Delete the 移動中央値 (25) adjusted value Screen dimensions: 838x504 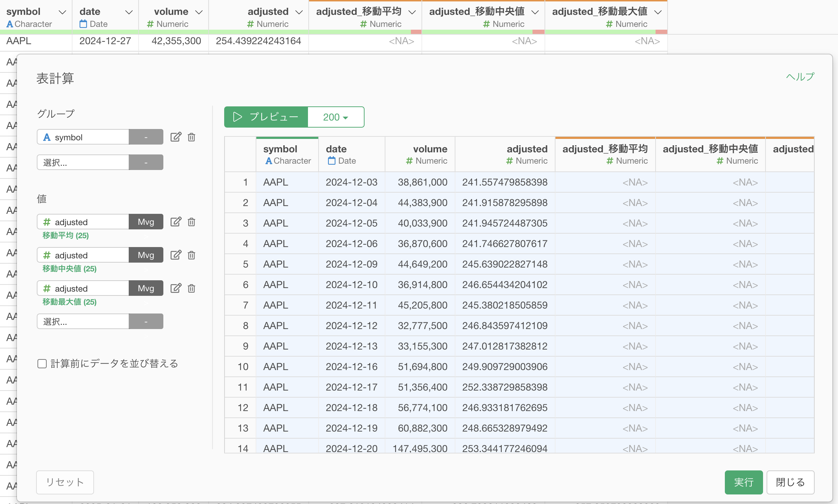point(191,255)
